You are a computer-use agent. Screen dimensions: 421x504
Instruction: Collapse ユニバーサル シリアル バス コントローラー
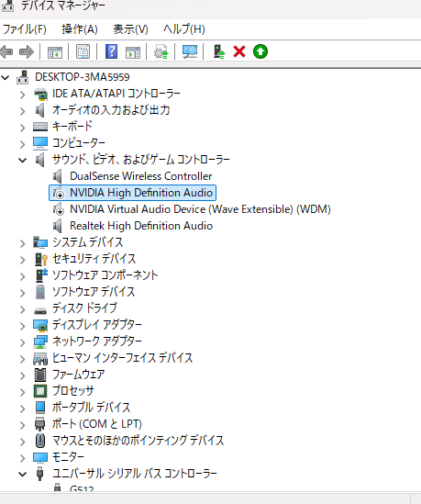23,474
